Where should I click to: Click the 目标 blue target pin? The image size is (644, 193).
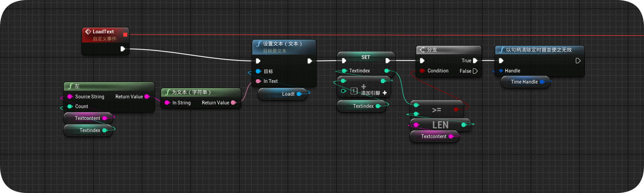[258, 71]
